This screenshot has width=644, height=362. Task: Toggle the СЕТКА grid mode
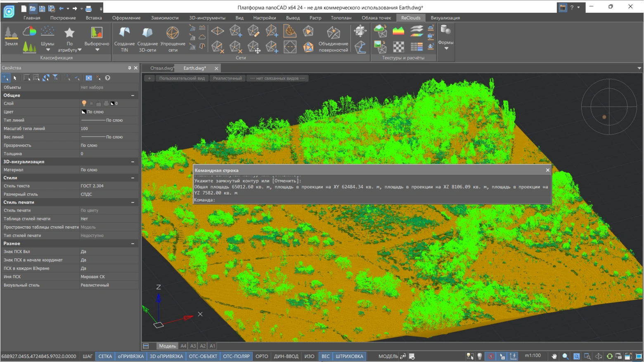click(x=105, y=356)
